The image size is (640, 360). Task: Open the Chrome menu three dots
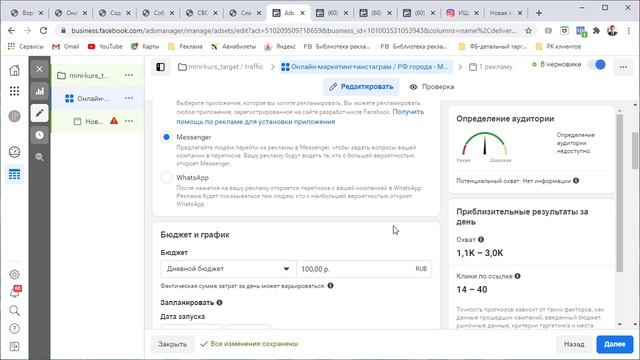pos(629,31)
